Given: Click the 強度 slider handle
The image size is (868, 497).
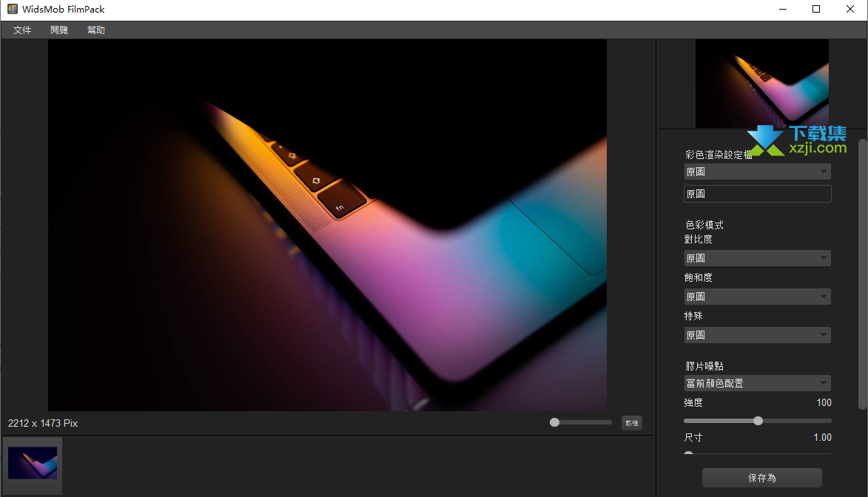Looking at the screenshot, I should click(x=758, y=421).
